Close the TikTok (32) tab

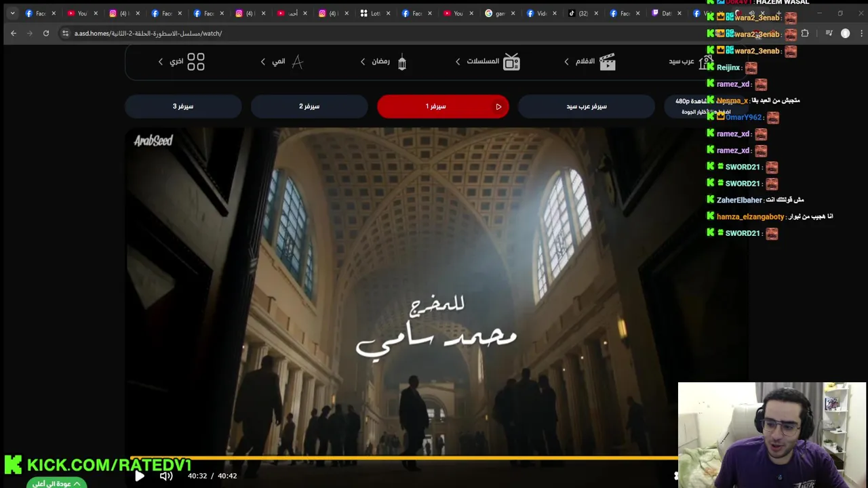(596, 14)
